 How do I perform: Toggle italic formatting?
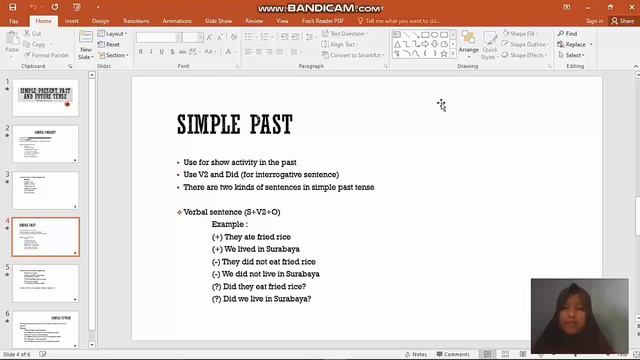(x=151, y=51)
